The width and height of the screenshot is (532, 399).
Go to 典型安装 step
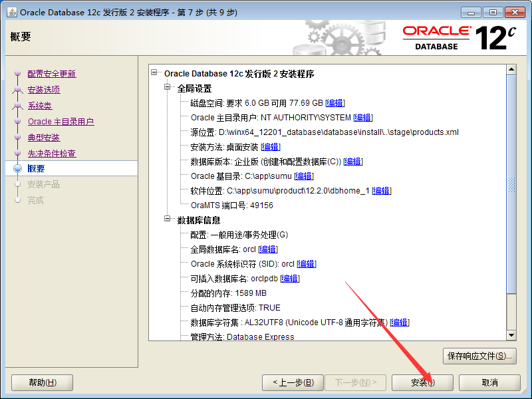tap(44, 138)
